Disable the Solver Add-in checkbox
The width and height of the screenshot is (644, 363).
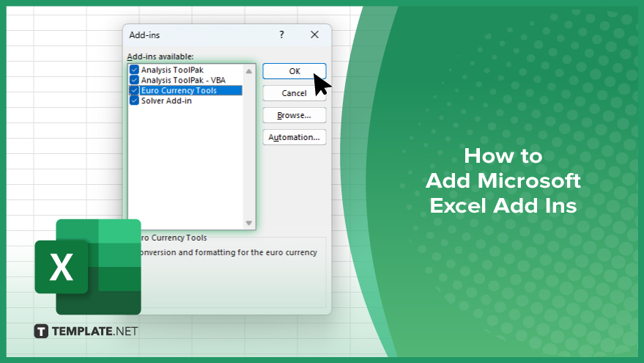134,100
